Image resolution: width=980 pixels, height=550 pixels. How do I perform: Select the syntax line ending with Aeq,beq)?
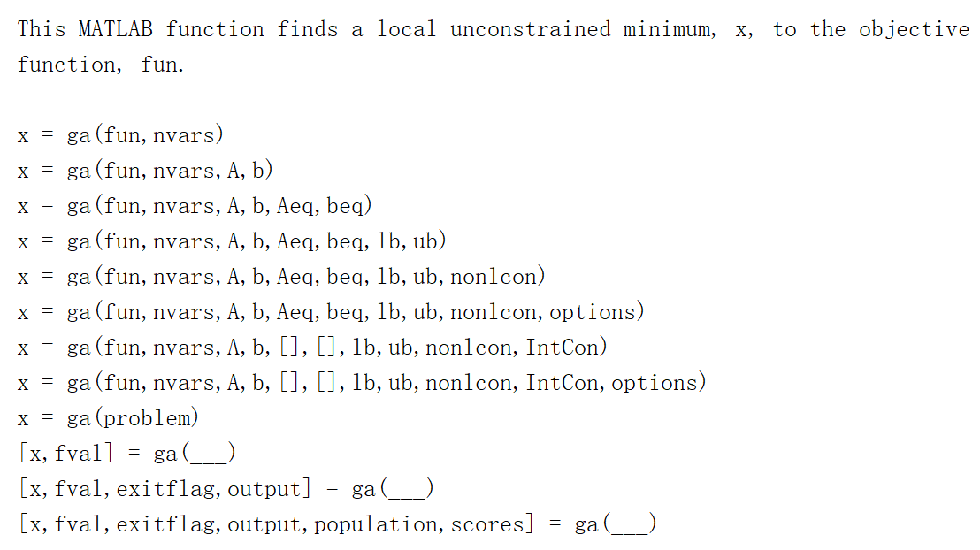(195, 206)
